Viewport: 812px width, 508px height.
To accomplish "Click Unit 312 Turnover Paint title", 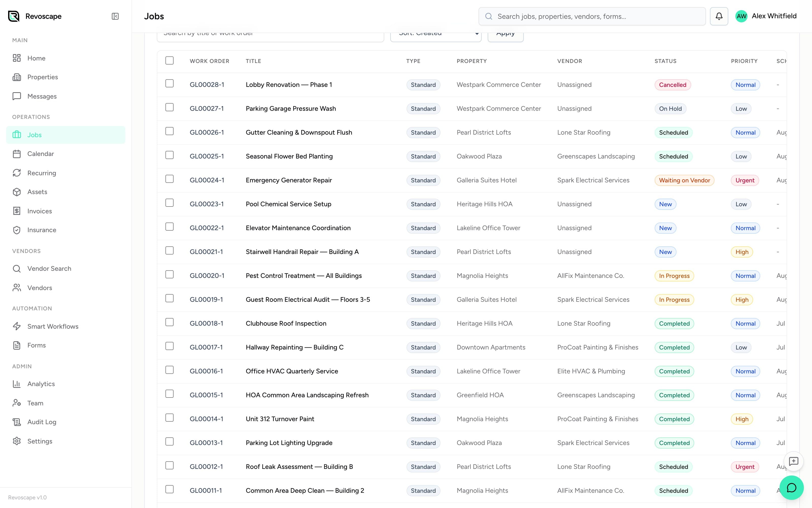I will click(x=280, y=419).
